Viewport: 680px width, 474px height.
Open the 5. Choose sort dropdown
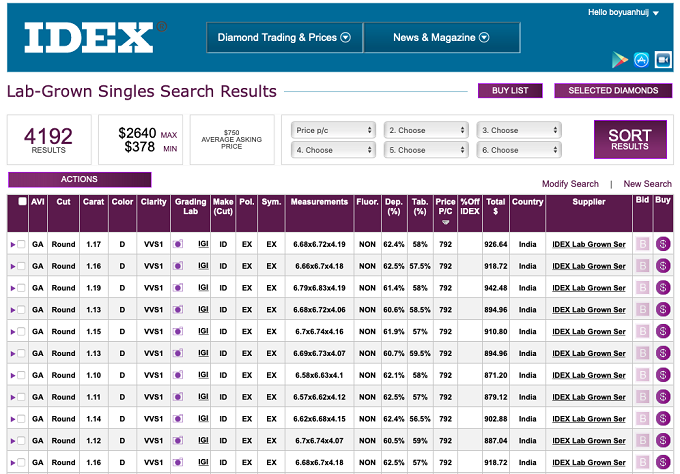(426, 150)
